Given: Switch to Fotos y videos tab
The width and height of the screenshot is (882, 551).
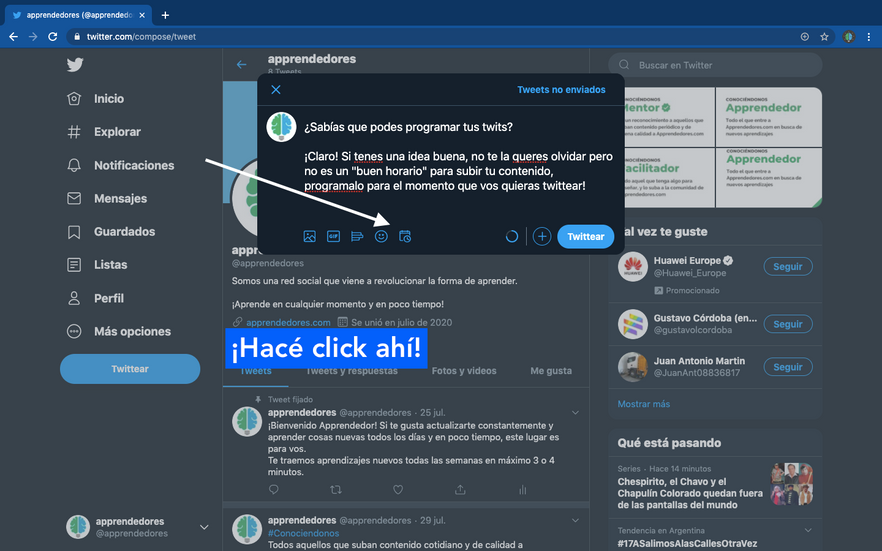Looking at the screenshot, I should coord(464,371).
